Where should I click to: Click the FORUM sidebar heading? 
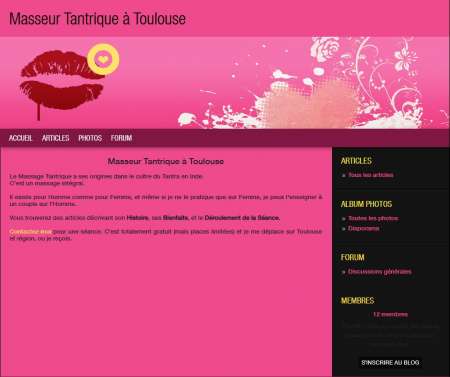coord(352,257)
